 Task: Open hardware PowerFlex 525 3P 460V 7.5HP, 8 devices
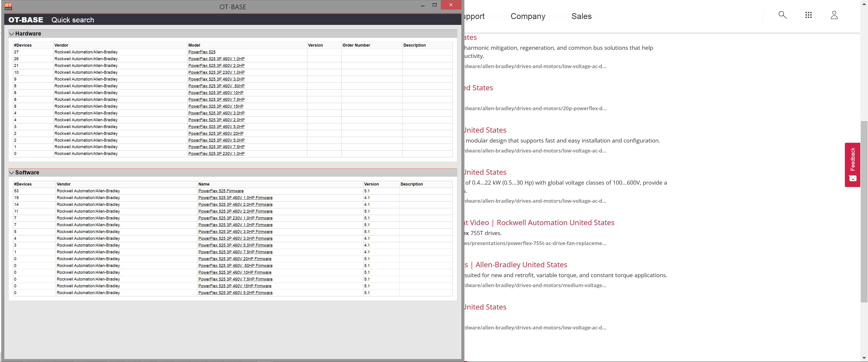pyautogui.click(x=216, y=100)
